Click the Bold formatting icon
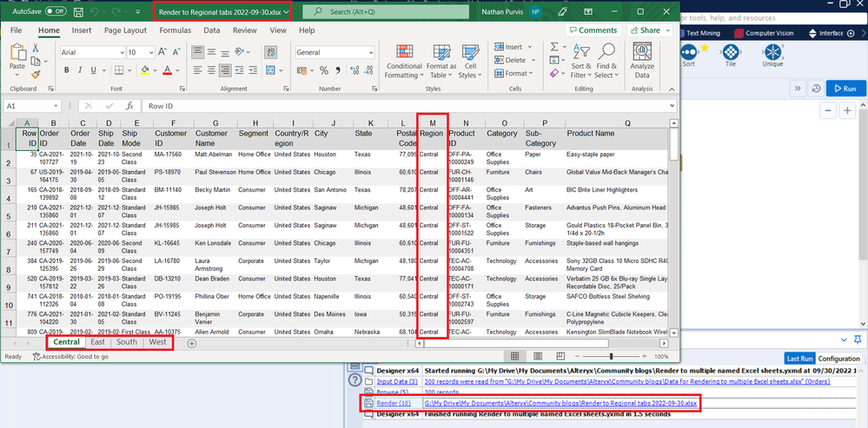The width and height of the screenshot is (868, 428). click(66, 70)
